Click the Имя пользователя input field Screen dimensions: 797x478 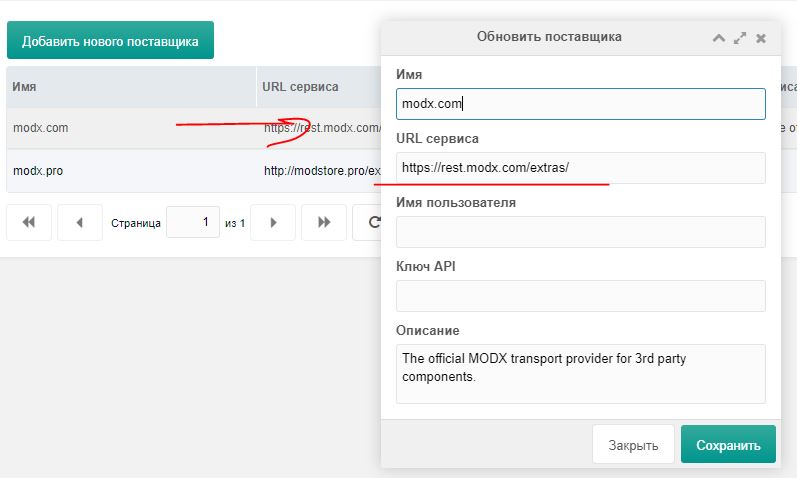coord(580,232)
